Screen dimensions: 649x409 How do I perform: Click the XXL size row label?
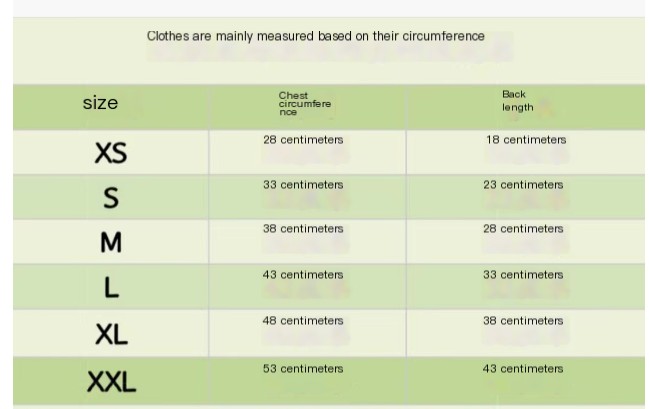(111, 381)
